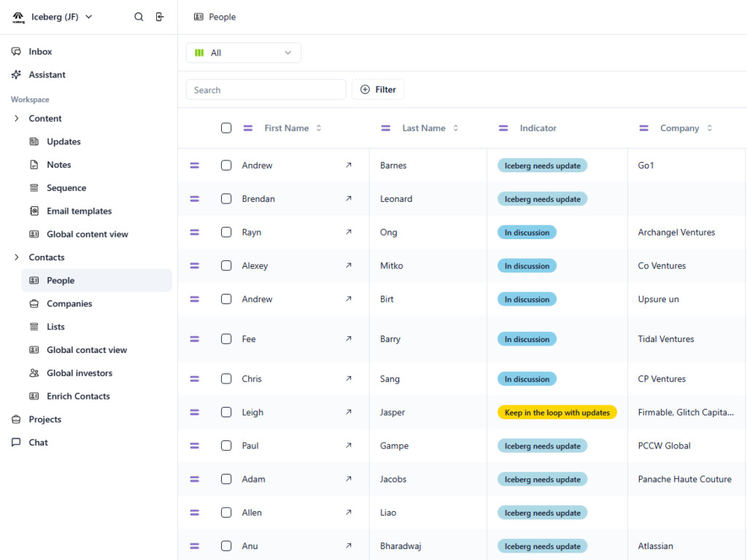Image resolution: width=747 pixels, height=560 pixels.
Task: Click the Inbox icon in sidebar
Action: tap(16, 52)
